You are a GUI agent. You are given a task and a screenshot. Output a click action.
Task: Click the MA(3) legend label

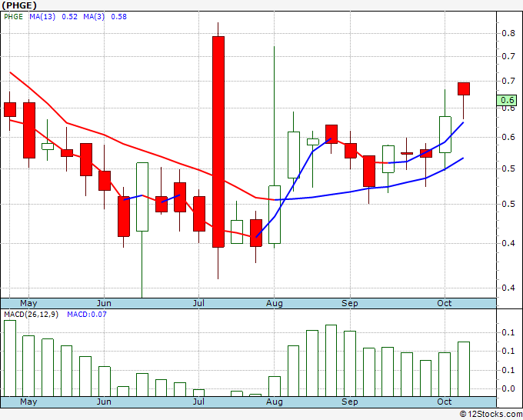[x=94, y=17]
